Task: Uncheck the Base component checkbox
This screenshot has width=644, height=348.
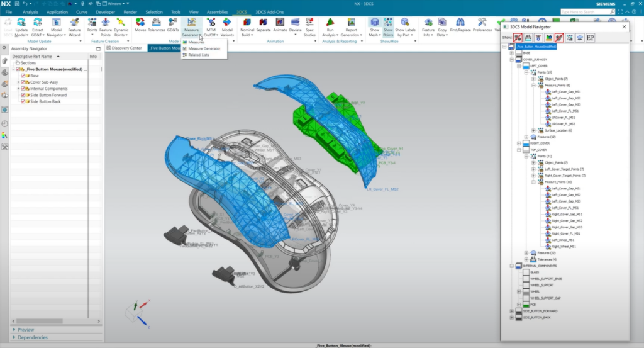Action: point(23,76)
